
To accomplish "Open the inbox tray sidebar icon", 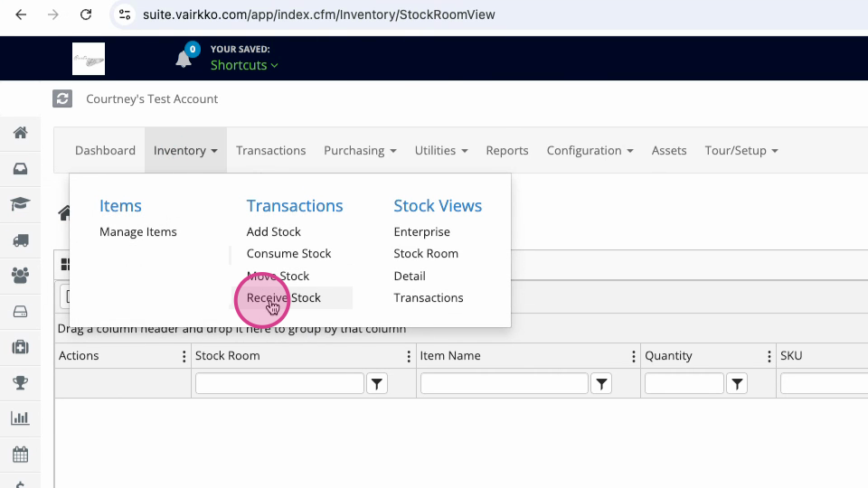I will click(x=21, y=169).
